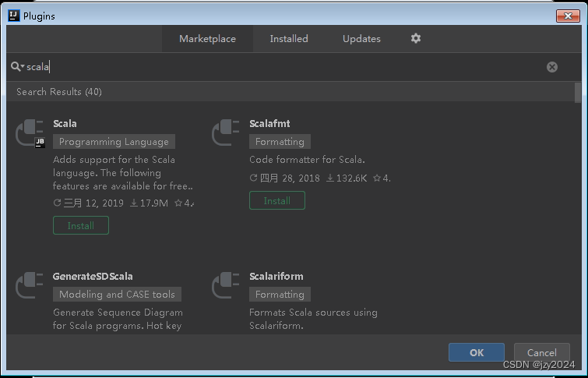Switch to the Marketplace tab

pos(207,39)
